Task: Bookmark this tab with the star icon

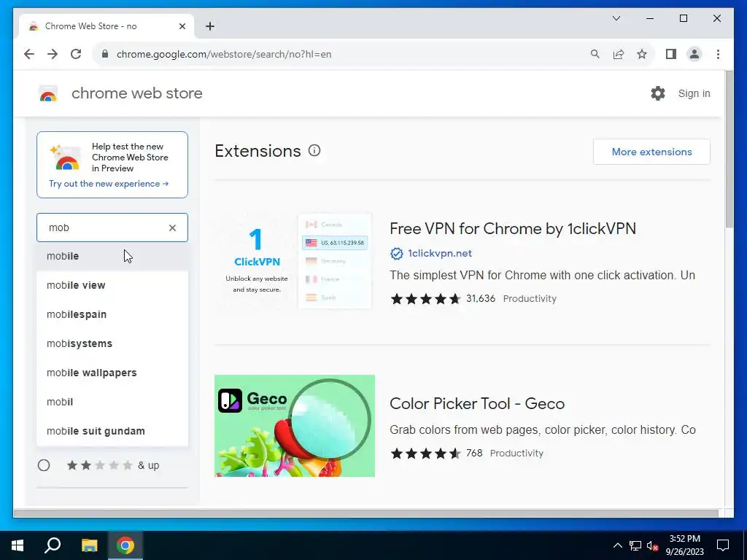Action: [642, 54]
